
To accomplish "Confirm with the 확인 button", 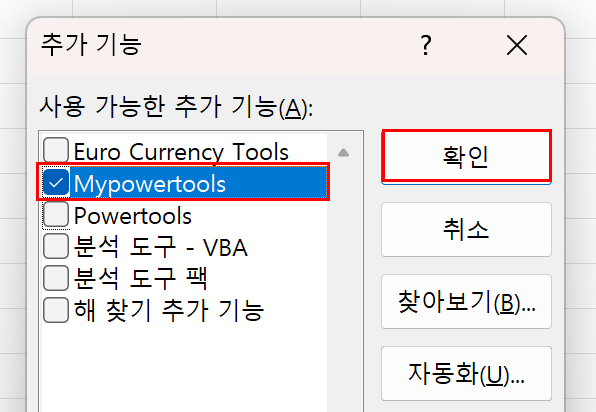I will 466,156.
